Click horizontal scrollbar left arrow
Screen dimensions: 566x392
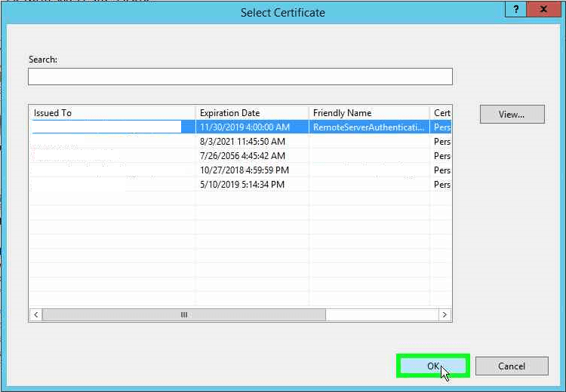pyautogui.click(x=35, y=314)
